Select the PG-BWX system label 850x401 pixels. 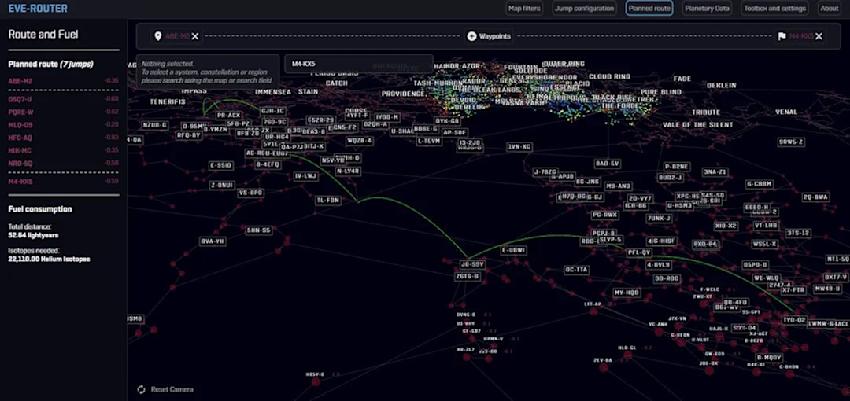pyautogui.click(x=604, y=215)
